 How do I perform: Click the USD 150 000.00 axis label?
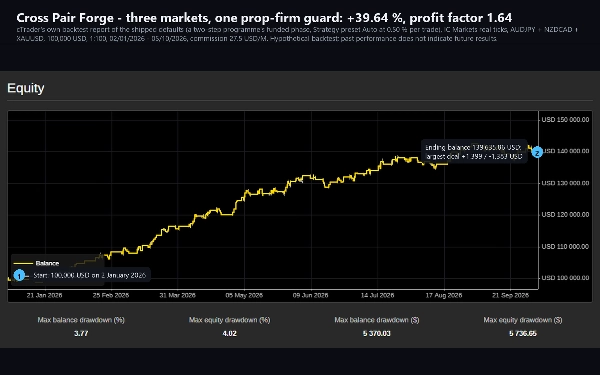[565, 120]
